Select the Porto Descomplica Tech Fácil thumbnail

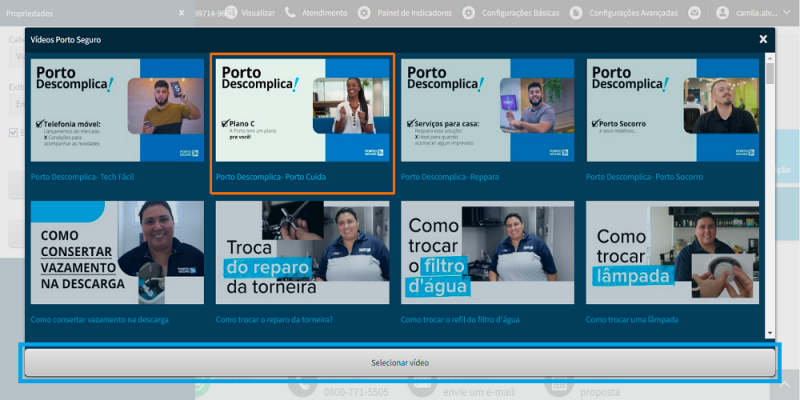pyautogui.click(x=117, y=110)
